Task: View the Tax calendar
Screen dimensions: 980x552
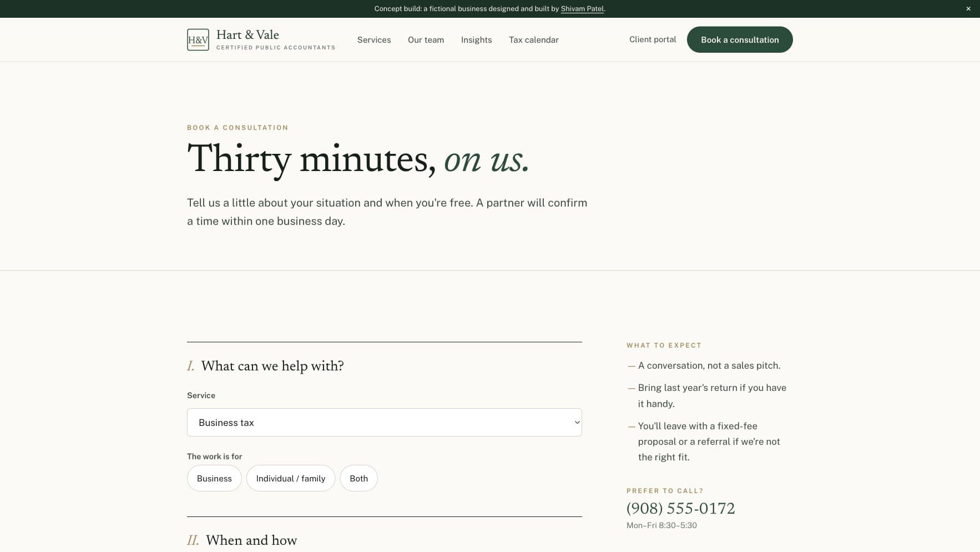Action: coord(534,40)
